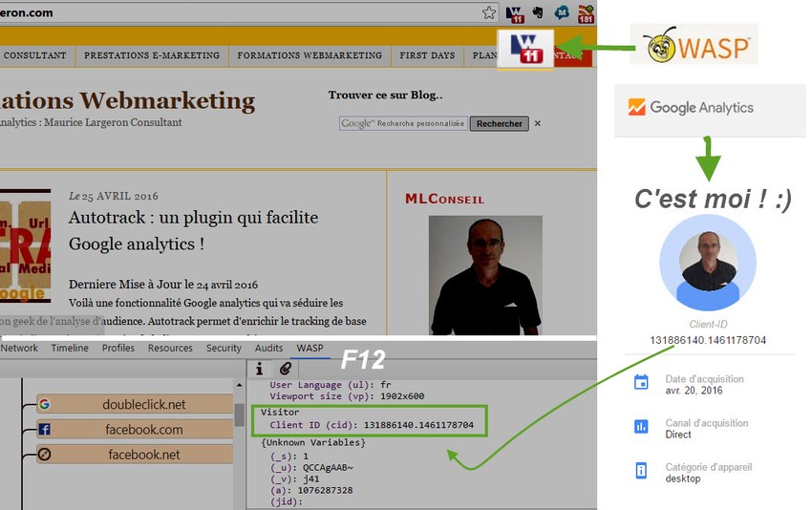Select doubleclick.net node in tree

[135, 404]
